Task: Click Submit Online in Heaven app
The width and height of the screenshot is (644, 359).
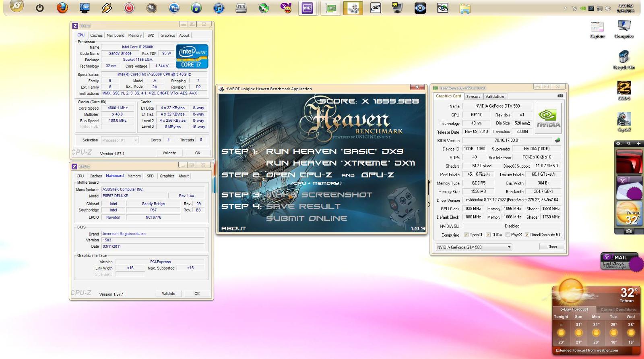Action: [306, 218]
